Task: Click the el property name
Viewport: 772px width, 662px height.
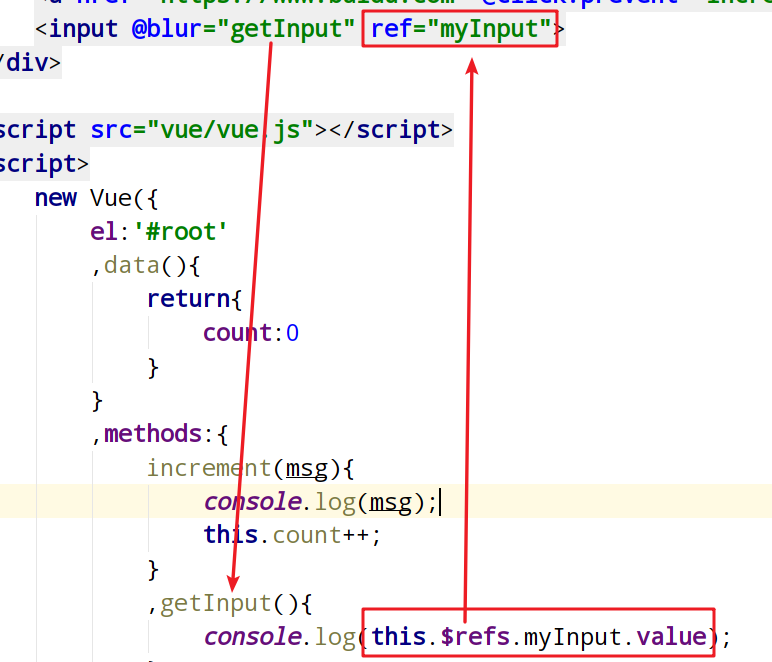Action: click(x=104, y=232)
